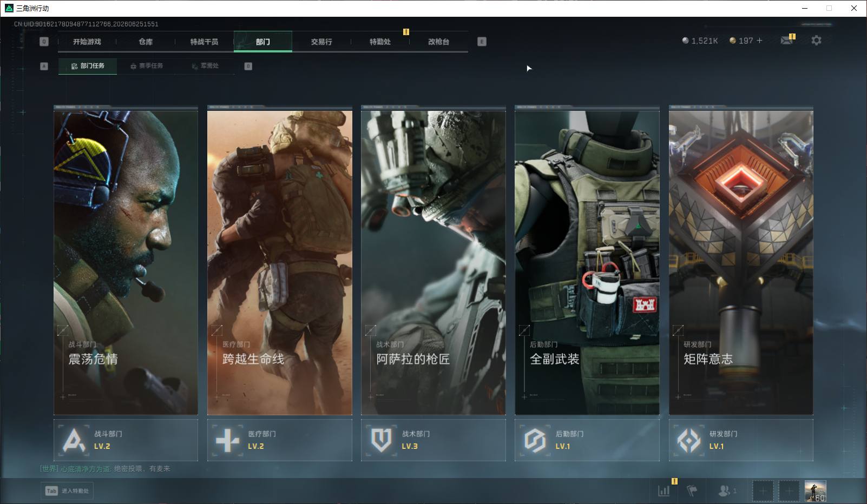Open the 矩阵意志 mission card
This screenshot has width=867, height=504.
pos(741,262)
